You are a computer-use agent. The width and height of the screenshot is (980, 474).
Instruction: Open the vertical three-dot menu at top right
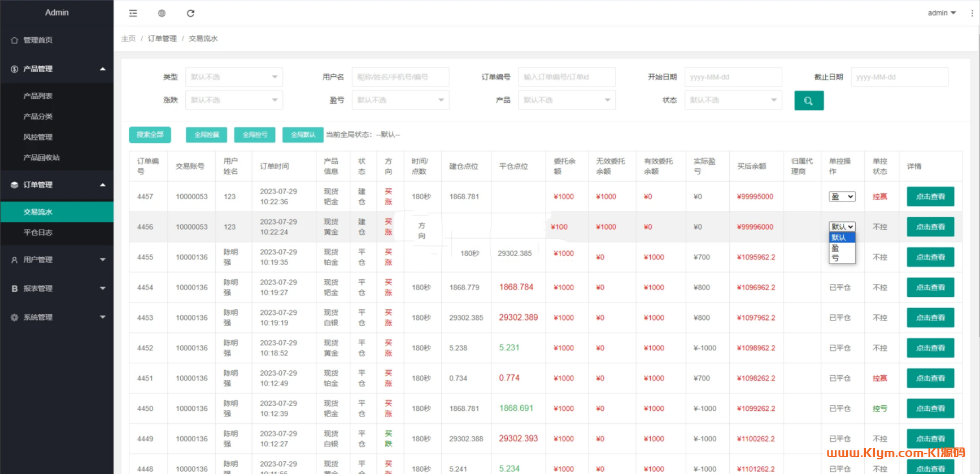[x=972, y=13]
